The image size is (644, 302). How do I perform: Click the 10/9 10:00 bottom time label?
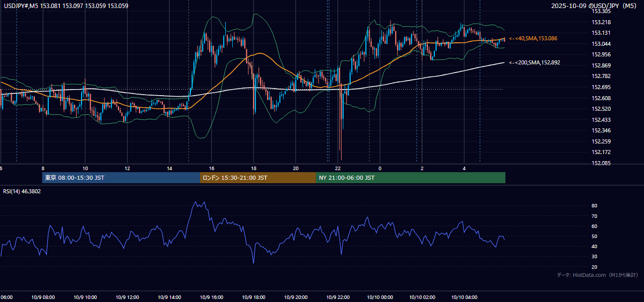[86, 297]
